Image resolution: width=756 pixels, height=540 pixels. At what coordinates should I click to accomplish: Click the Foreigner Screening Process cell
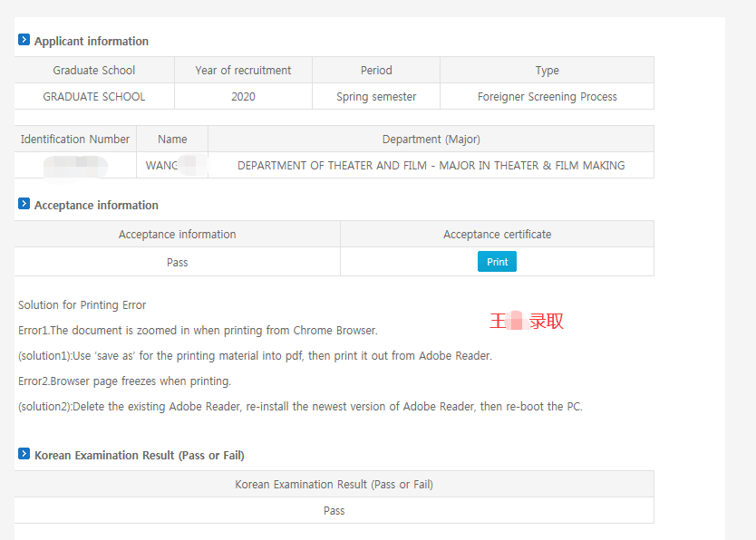547,96
